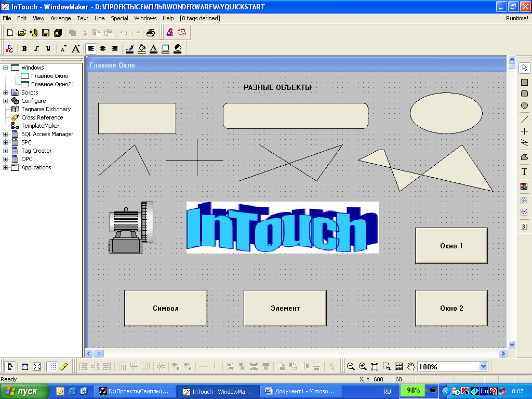Click the Print icon in the toolbar
This screenshot has width=532, height=399.
click(151, 33)
